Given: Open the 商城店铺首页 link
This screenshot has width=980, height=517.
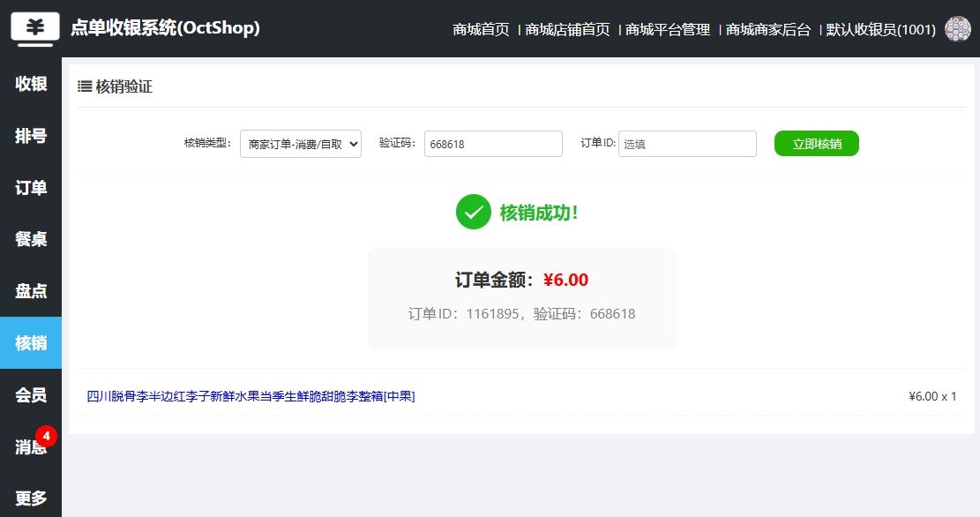Looking at the screenshot, I should tap(567, 29).
